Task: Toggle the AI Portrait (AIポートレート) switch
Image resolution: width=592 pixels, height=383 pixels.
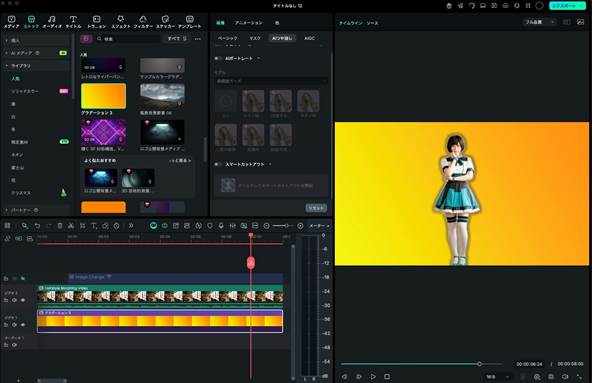Action: click(x=218, y=59)
